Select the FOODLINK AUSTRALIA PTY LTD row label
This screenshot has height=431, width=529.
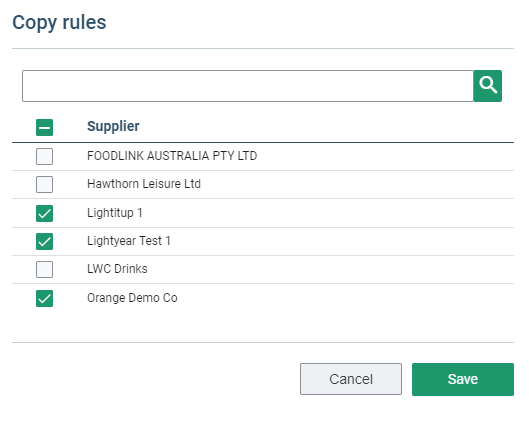point(172,156)
